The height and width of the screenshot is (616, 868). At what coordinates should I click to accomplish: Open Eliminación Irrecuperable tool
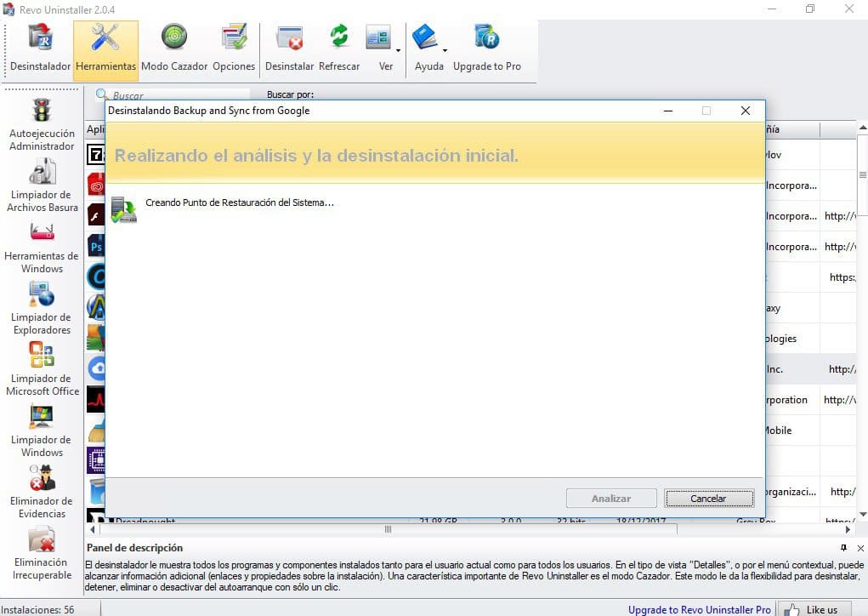[x=42, y=553]
